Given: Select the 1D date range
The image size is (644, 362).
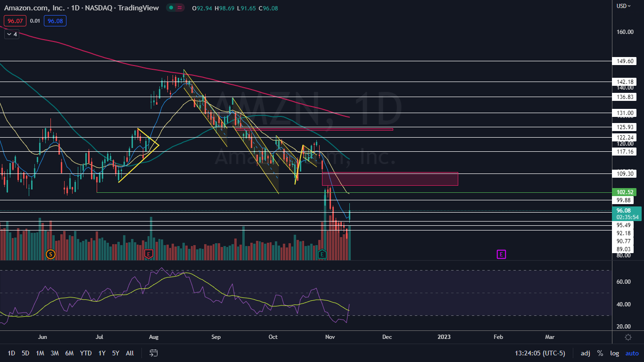Looking at the screenshot, I should point(11,353).
